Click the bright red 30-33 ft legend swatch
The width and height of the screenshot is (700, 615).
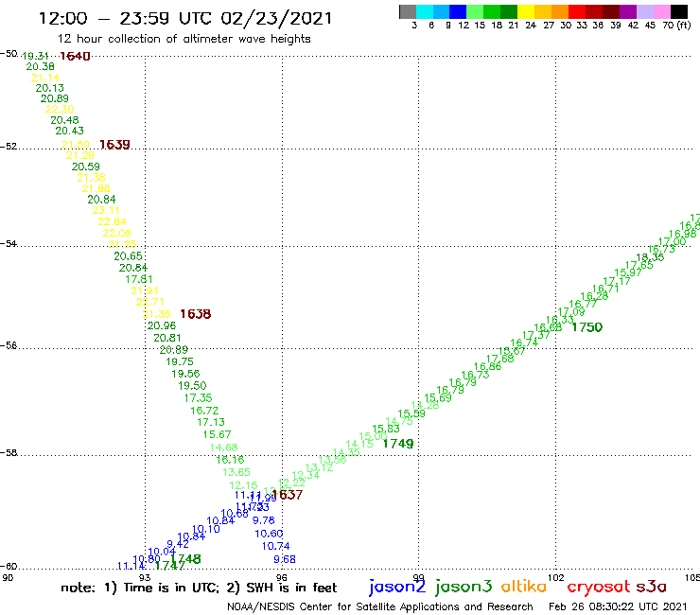coord(577,11)
